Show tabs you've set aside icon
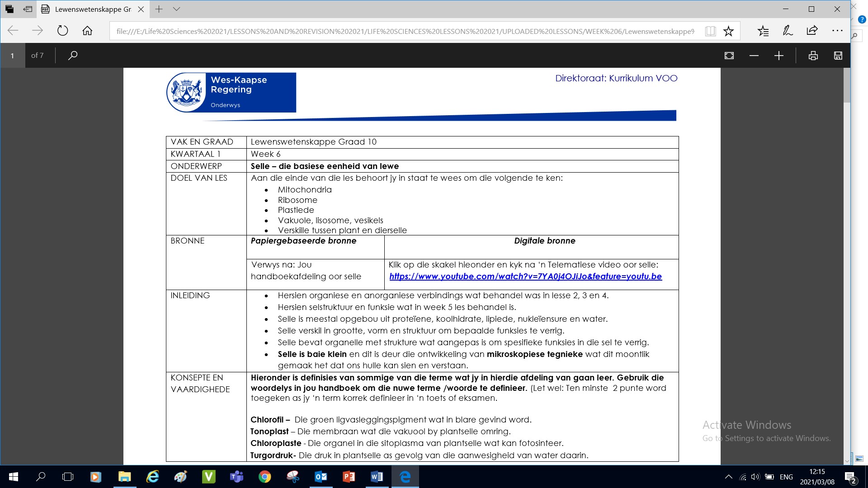 tap(9, 9)
